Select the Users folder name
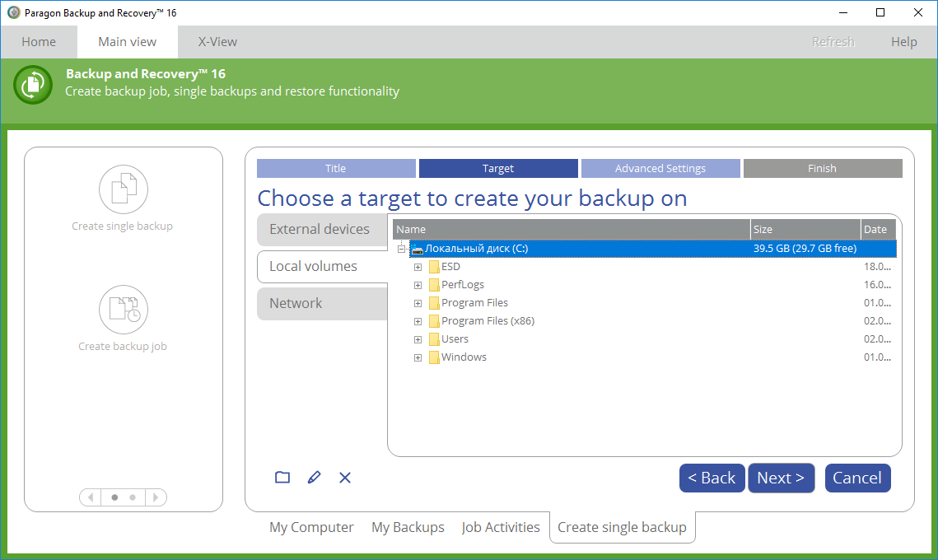Viewport: 938px width, 560px height. [455, 339]
